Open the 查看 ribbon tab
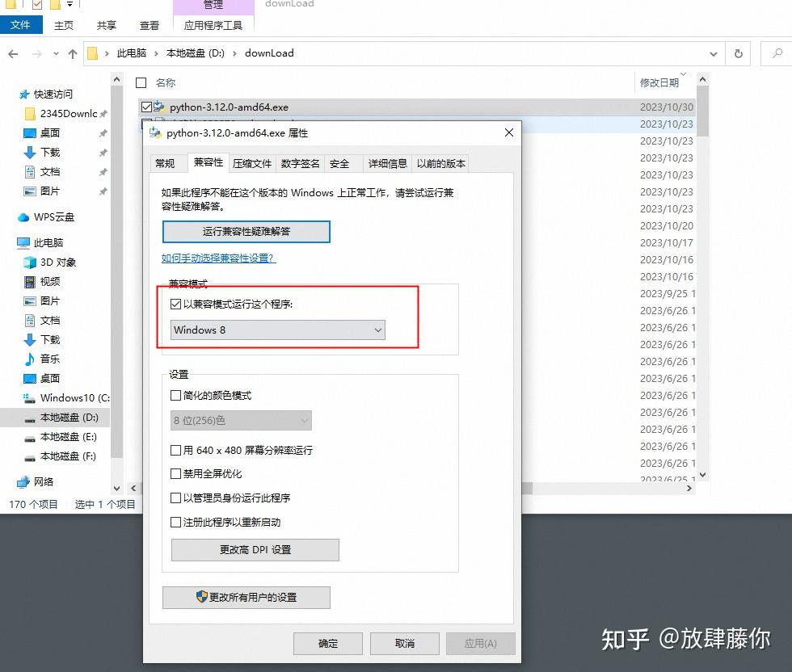Image resolution: width=792 pixels, height=672 pixels. coord(149,25)
